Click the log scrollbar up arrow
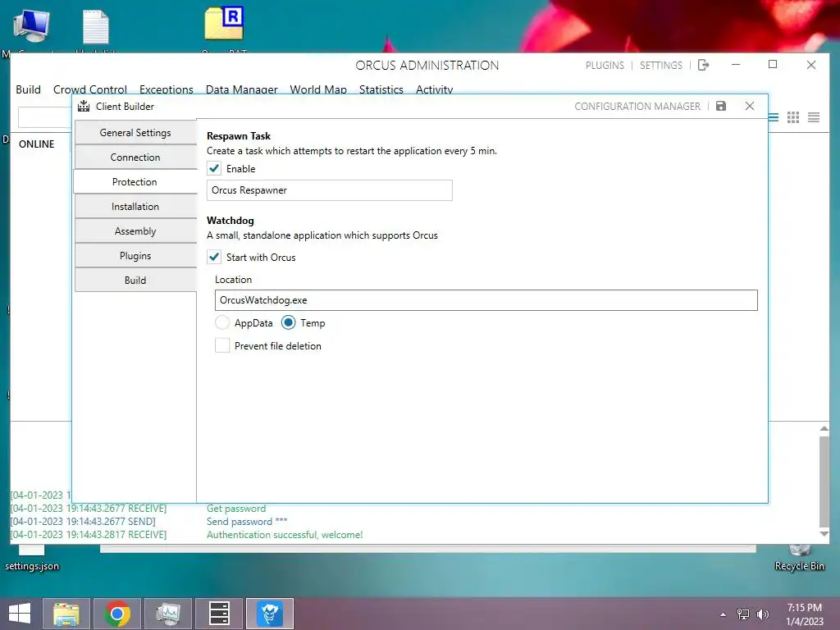The height and width of the screenshot is (630, 840). (x=824, y=428)
